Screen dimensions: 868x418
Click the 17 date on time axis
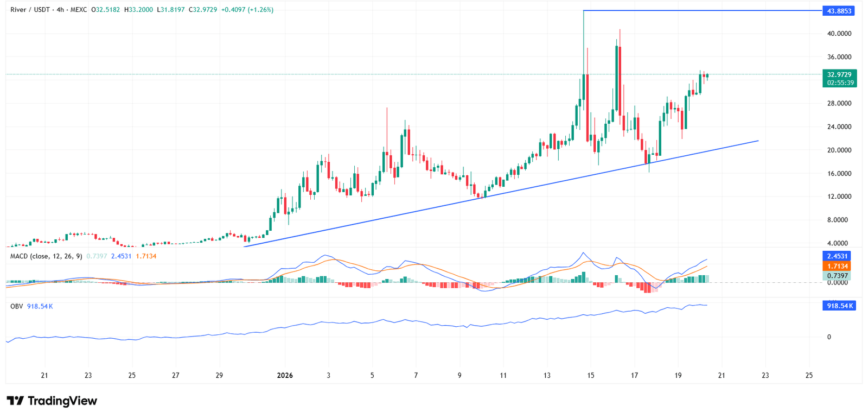(634, 376)
